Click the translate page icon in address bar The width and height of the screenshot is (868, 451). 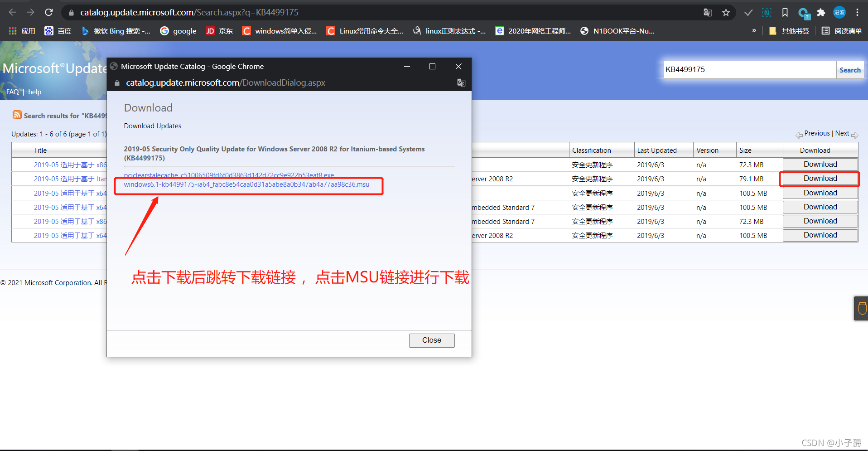708,13
